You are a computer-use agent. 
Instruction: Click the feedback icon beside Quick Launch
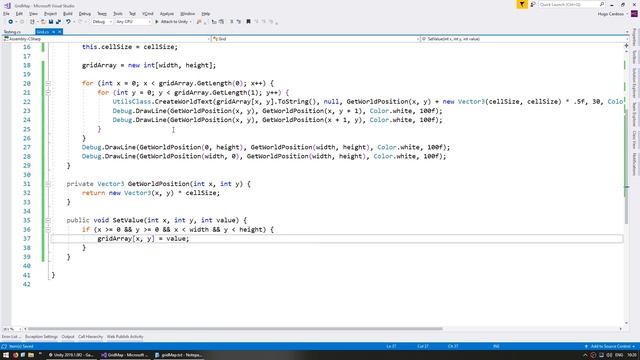[x=533, y=4]
